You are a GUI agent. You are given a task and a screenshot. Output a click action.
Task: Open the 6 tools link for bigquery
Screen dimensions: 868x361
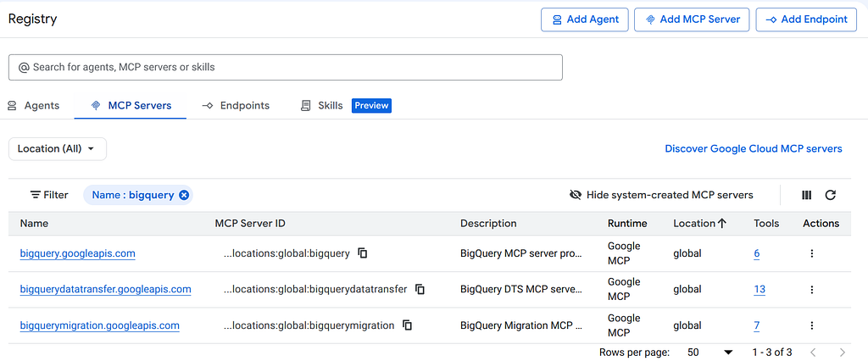point(757,253)
